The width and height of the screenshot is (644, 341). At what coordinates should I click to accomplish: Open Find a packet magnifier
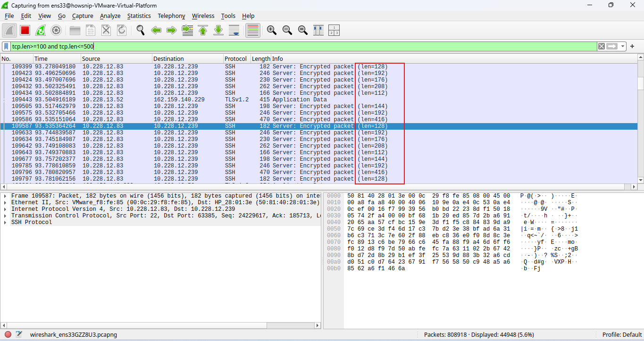pos(141,30)
